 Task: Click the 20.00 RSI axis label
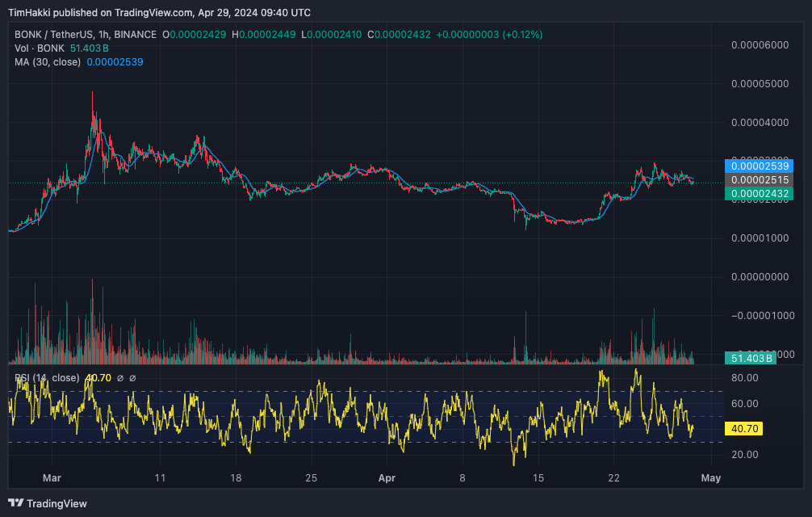pyautogui.click(x=745, y=455)
